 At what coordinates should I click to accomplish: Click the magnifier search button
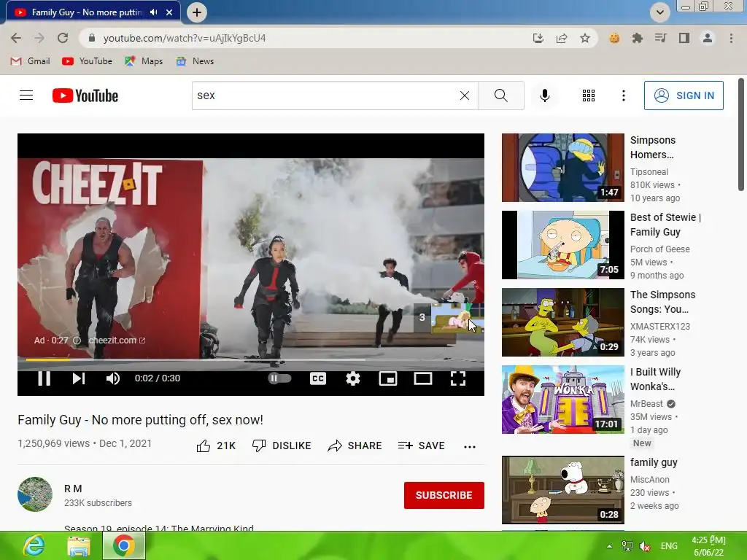500,96
